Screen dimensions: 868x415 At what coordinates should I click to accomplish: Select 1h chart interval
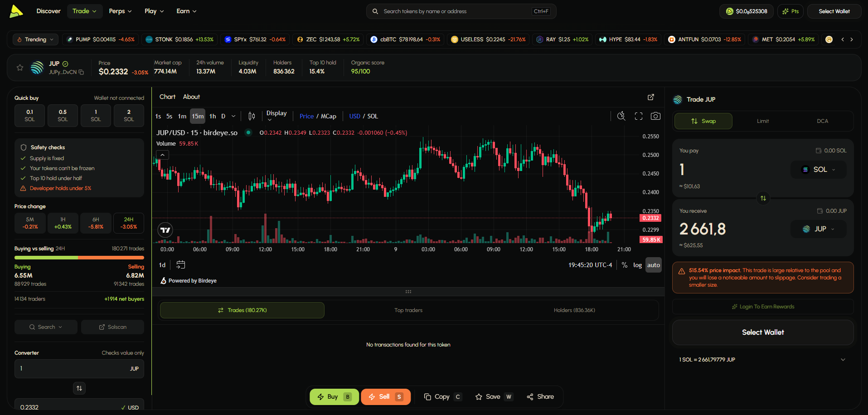click(213, 116)
